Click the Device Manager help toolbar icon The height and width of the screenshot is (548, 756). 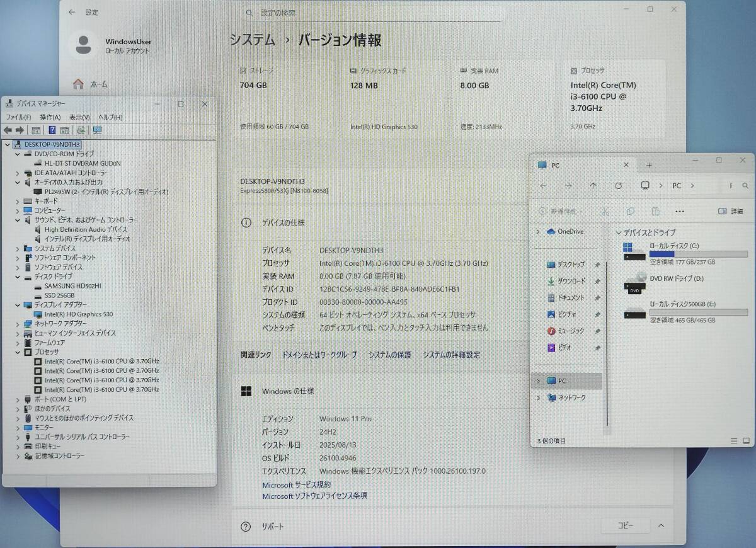[x=52, y=130]
